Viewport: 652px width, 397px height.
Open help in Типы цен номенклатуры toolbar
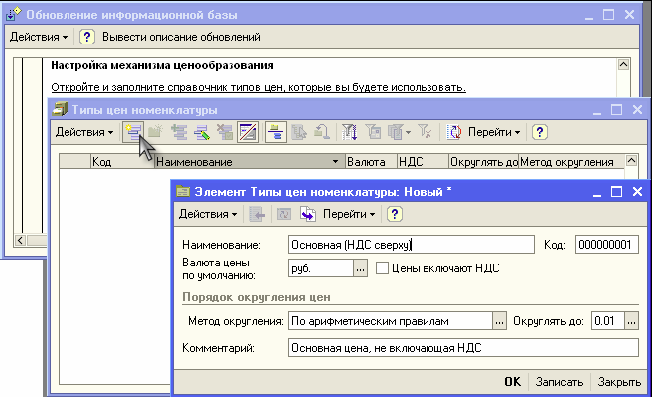539,132
